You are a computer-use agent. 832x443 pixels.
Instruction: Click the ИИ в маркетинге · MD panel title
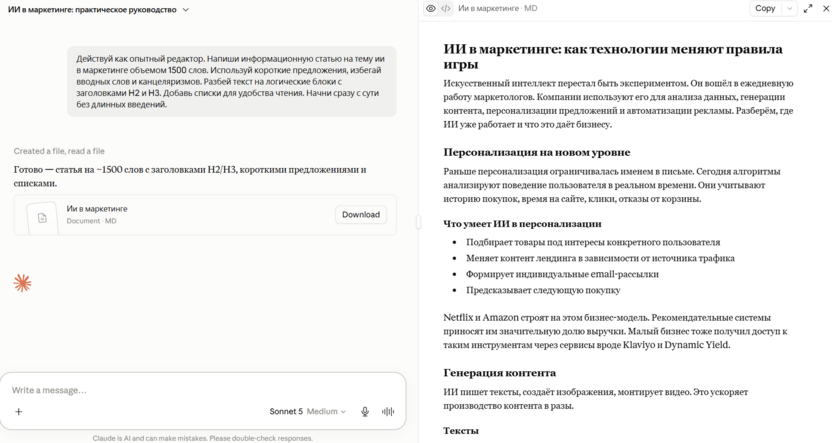498,8
